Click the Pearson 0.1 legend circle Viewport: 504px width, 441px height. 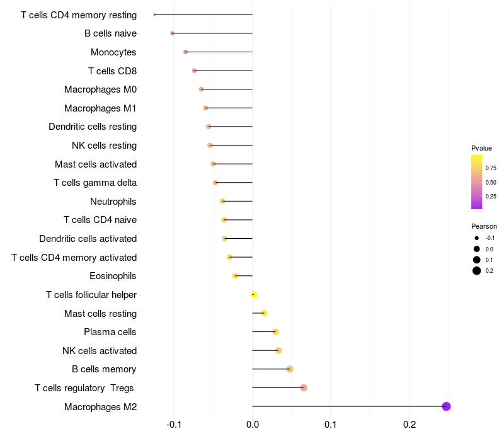pyautogui.click(x=477, y=260)
